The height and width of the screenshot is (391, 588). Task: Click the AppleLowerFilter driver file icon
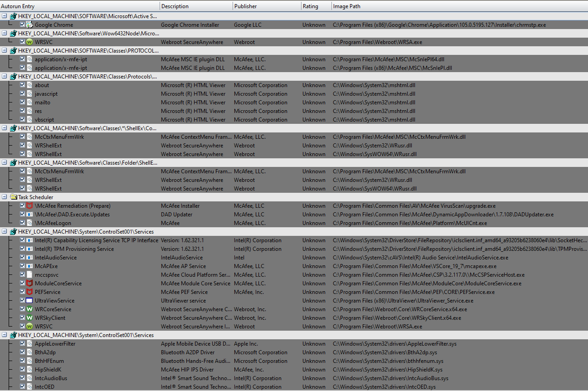tap(29, 344)
